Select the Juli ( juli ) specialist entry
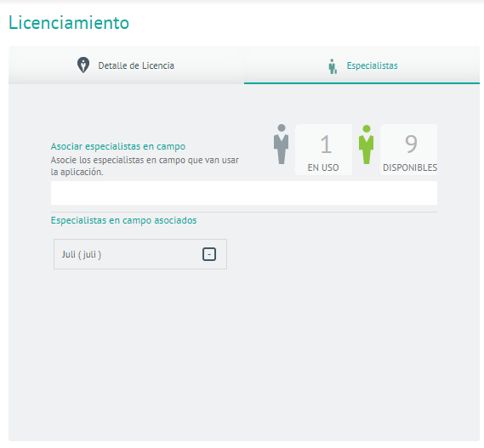 click(x=140, y=254)
